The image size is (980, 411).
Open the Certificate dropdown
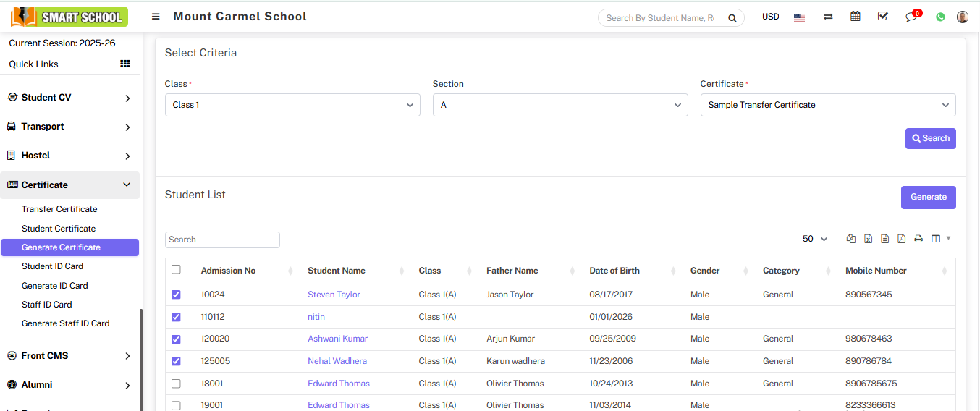pos(827,105)
